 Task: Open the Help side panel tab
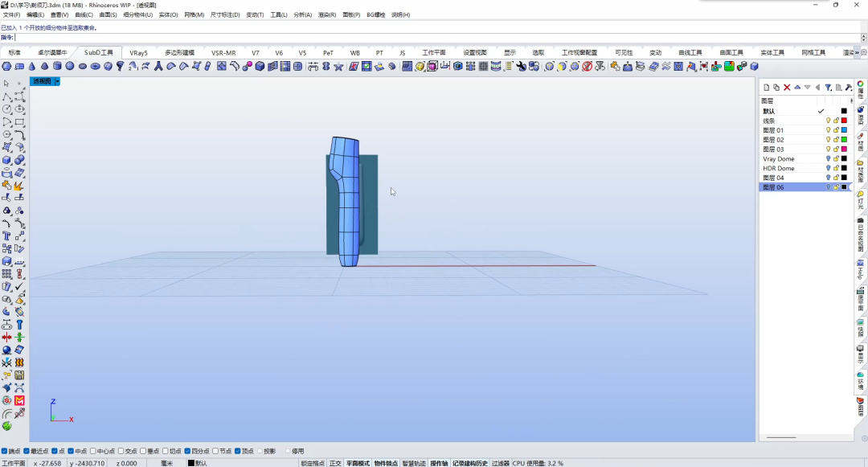pos(861,269)
